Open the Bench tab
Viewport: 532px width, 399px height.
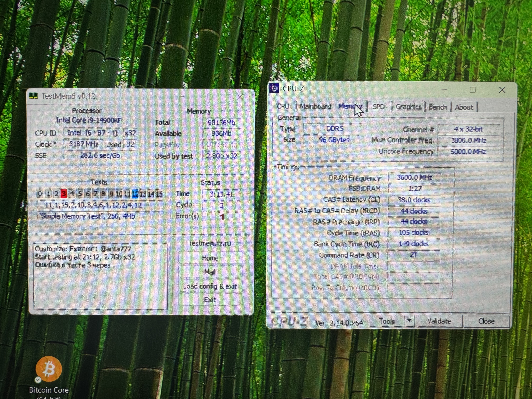tap(438, 107)
